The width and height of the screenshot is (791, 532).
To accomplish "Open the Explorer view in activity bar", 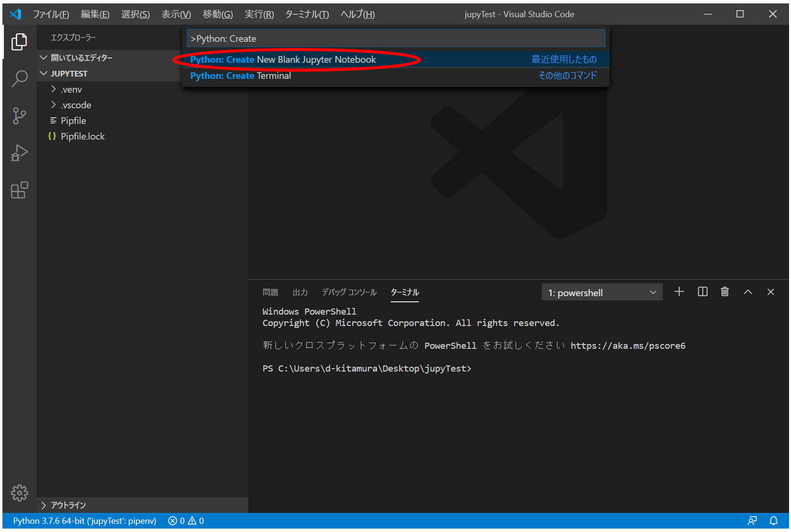I will click(x=19, y=42).
